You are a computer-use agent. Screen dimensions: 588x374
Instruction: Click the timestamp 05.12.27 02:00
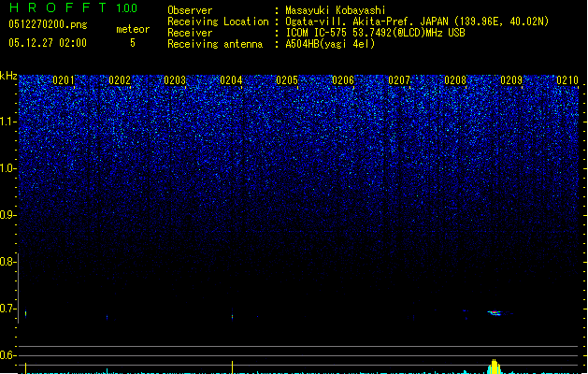(x=48, y=43)
